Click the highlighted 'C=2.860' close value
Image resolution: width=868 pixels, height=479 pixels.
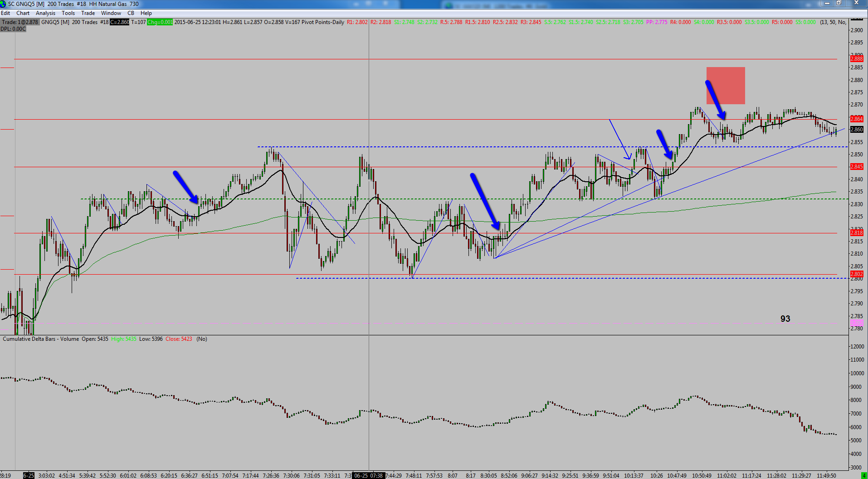(x=120, y=22)
